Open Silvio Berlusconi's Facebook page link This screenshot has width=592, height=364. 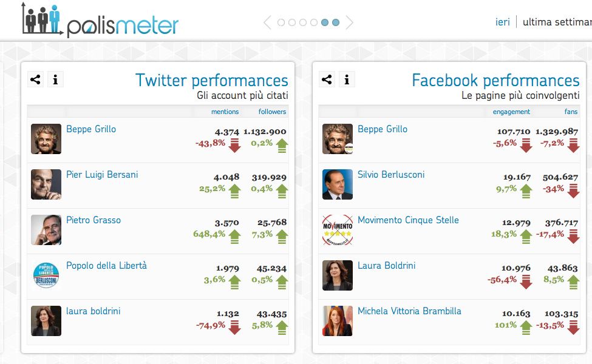click(x=391, y=175)
